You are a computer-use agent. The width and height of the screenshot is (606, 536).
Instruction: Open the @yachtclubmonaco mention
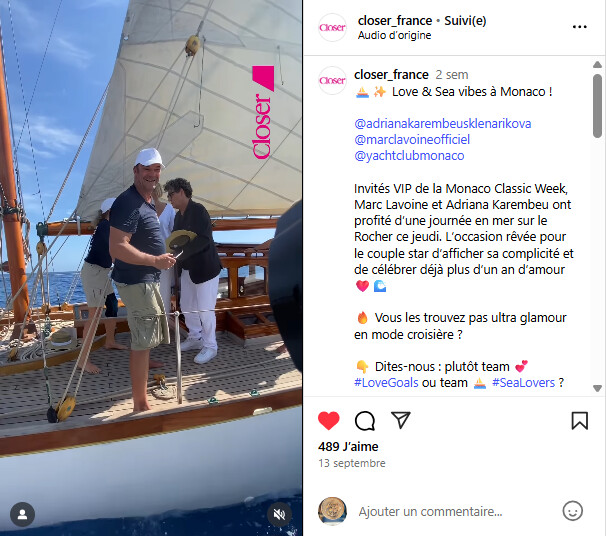click(409, 156)
